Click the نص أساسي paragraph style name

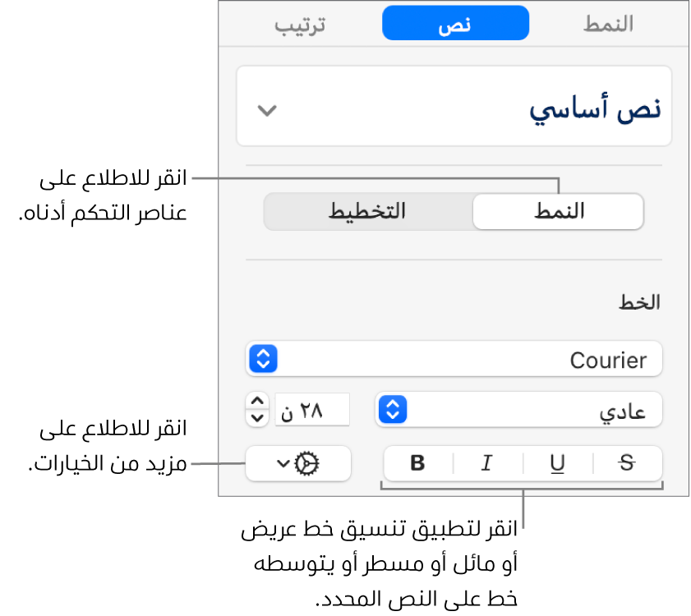pos(593,110)
